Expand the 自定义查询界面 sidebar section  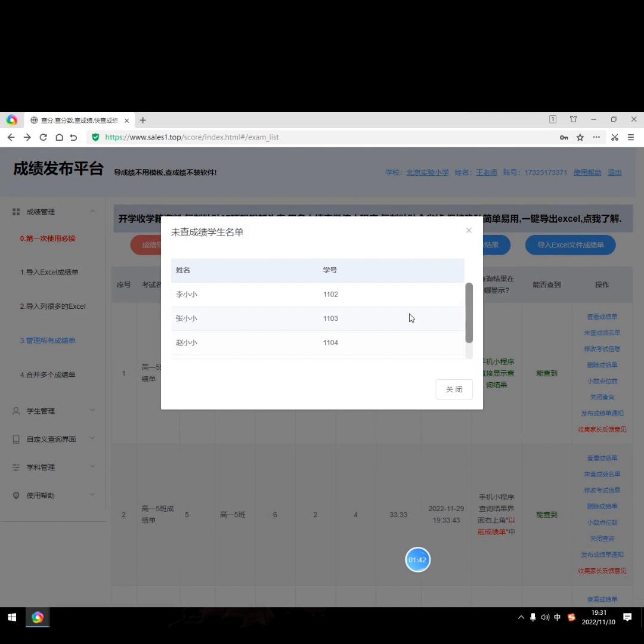click(x=54, y=439)
